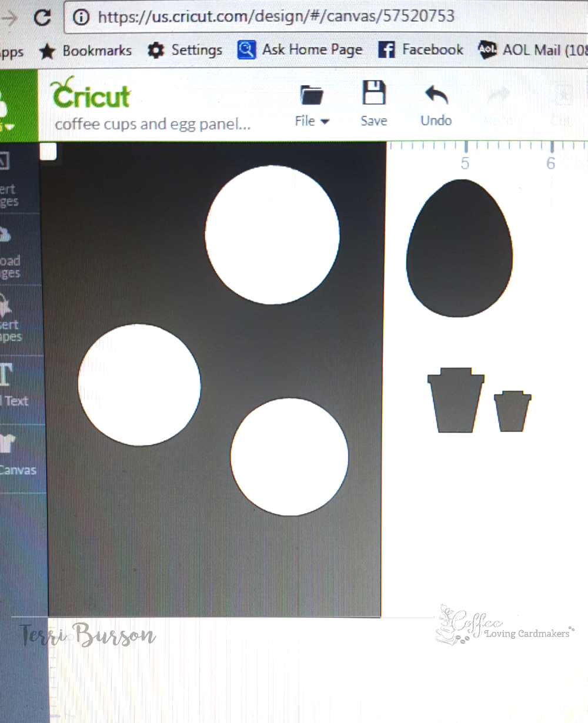Open the Settings bookmark with gear icon
This screenshot has width=588, height=723.
185,51
